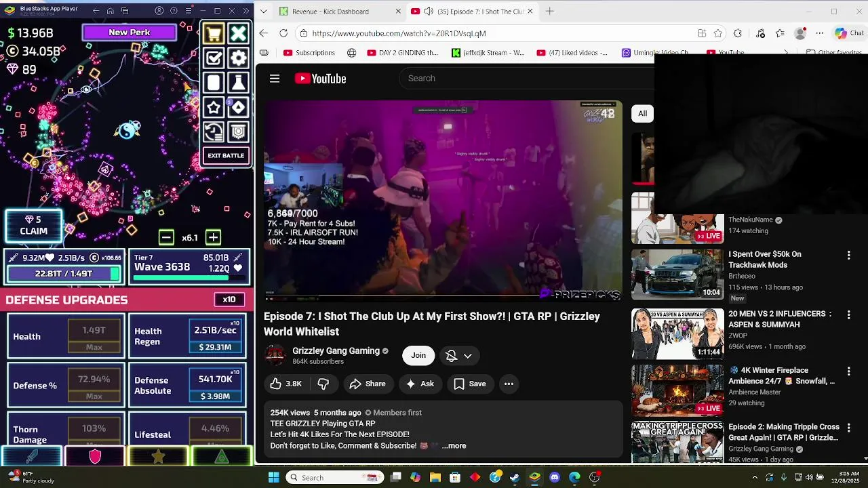The height and width of the screenshot is (488, 868).
Task: Click the YouTube logo
Action: point(320,79)
